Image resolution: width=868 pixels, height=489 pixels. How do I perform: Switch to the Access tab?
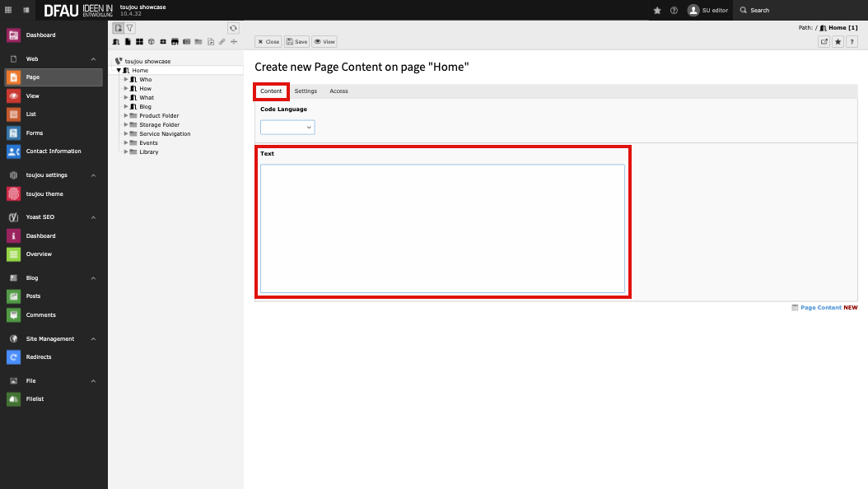(x=338, y=91)
